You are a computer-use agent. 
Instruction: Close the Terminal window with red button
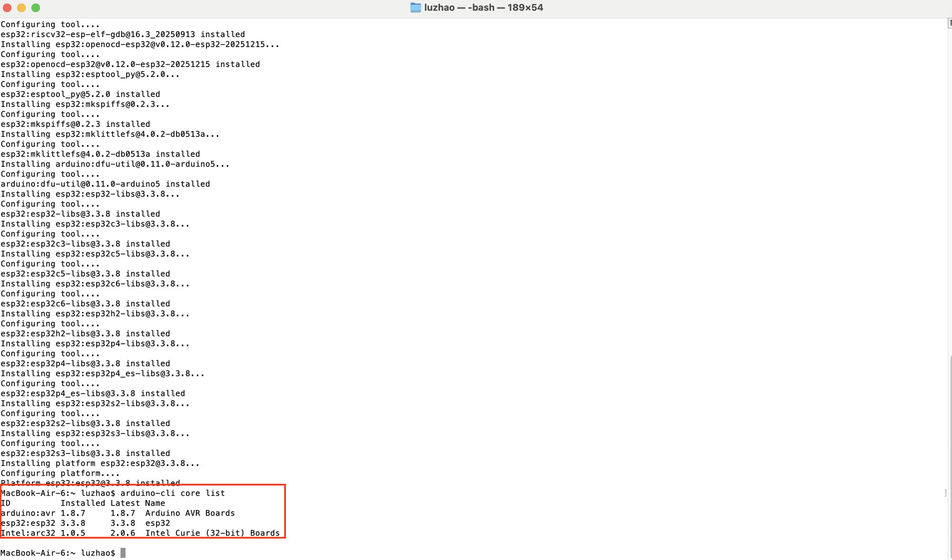click(x=7, y=8)
